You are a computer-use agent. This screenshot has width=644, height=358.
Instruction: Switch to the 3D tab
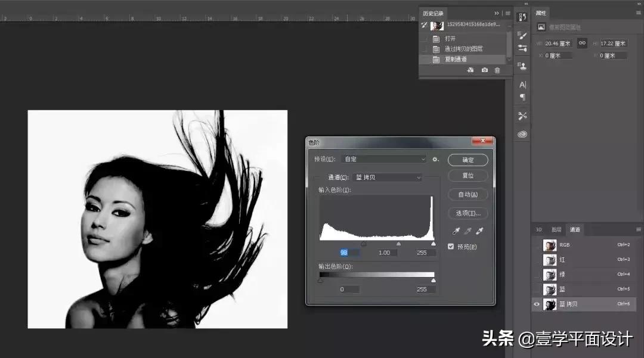pyautogui.click(x=538, y=229)
